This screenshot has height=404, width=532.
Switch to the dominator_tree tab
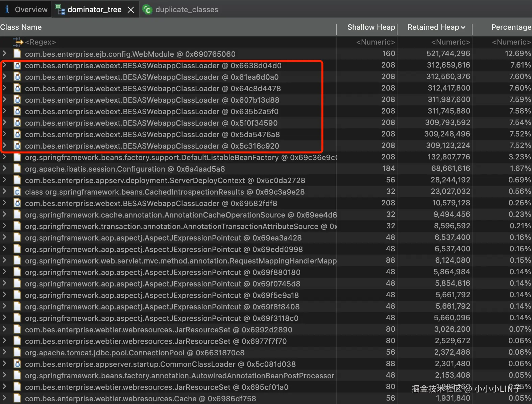[x=94, y=9]
